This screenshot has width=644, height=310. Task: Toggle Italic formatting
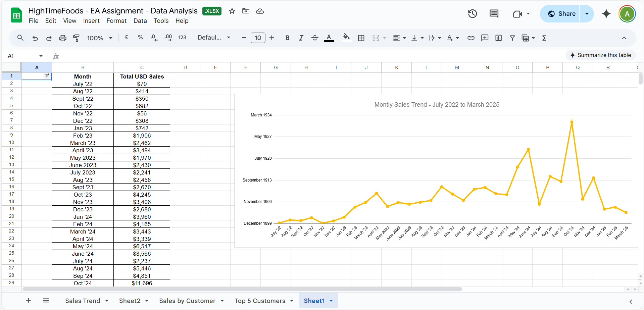[301, 38]
